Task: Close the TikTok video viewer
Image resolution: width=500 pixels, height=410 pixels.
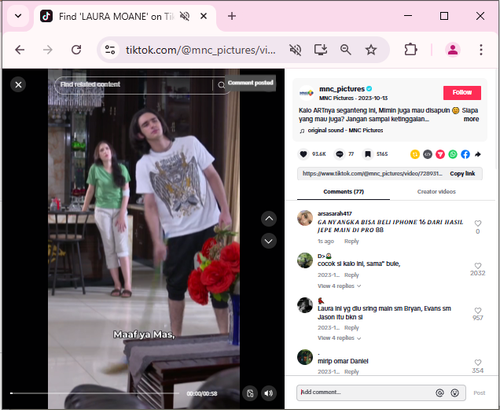Action: pos(18,85)
